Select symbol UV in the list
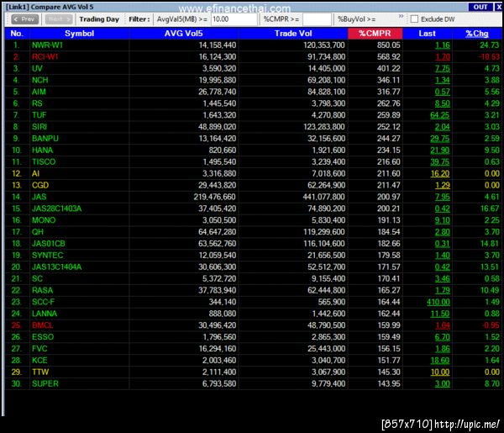 click(x=37, y=68)
